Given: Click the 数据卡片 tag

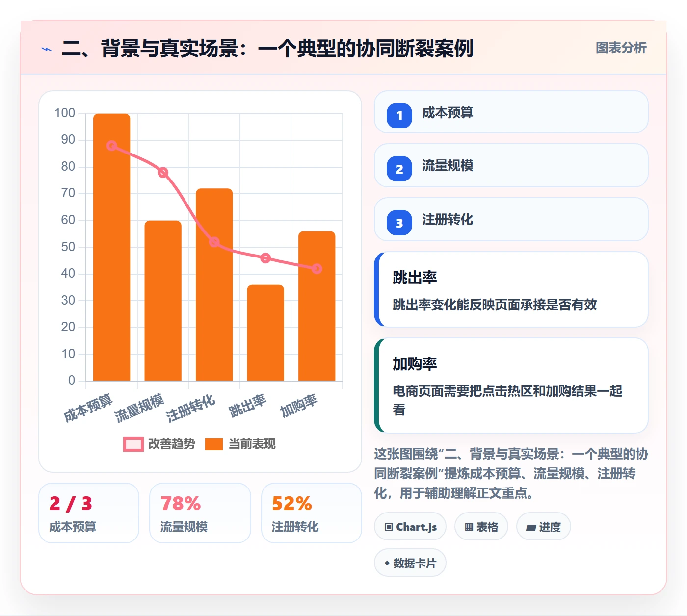Looking at the screenshot, I should (x=410, y=563).
